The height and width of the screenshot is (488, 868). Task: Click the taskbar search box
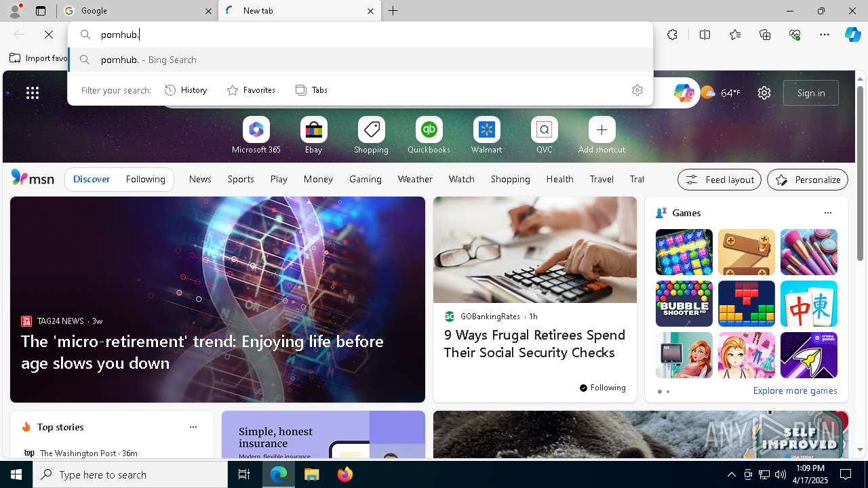point(130,474)
